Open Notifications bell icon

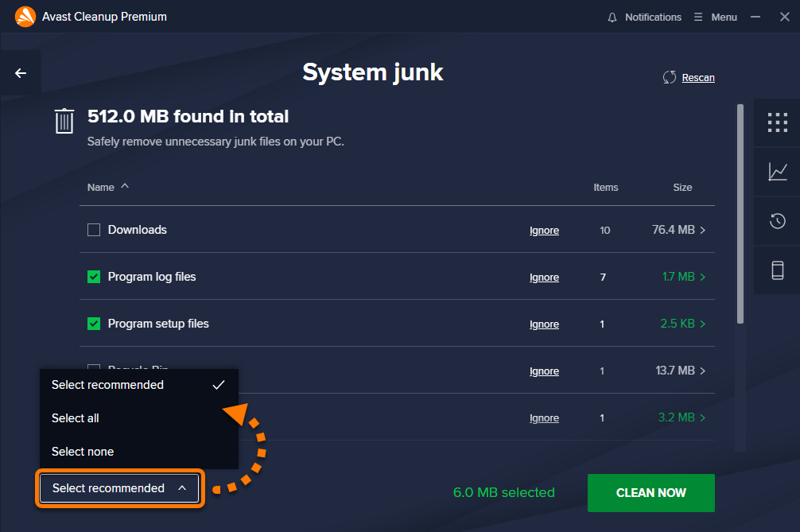[612, 17]
